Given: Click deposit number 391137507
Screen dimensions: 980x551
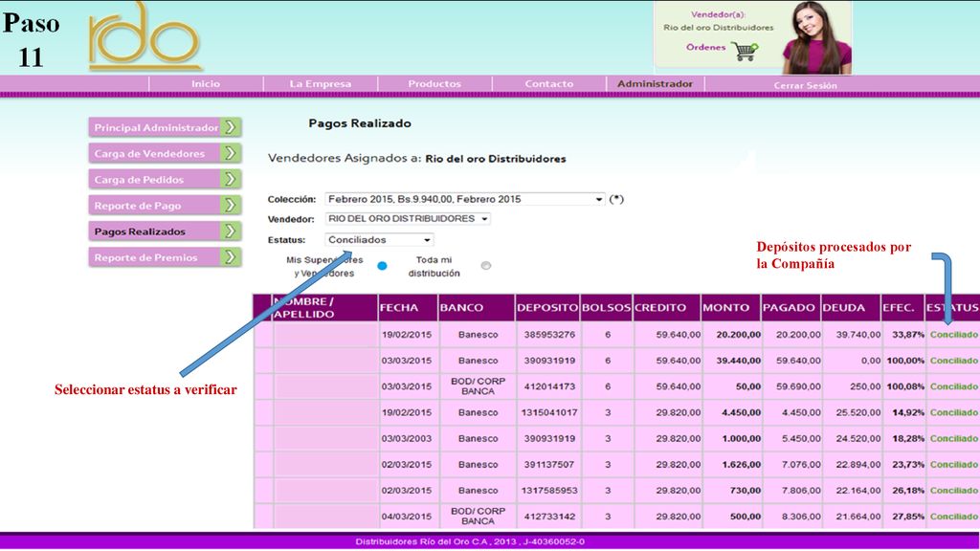Looking at the screenshot, I should click(x=549, y=465).
